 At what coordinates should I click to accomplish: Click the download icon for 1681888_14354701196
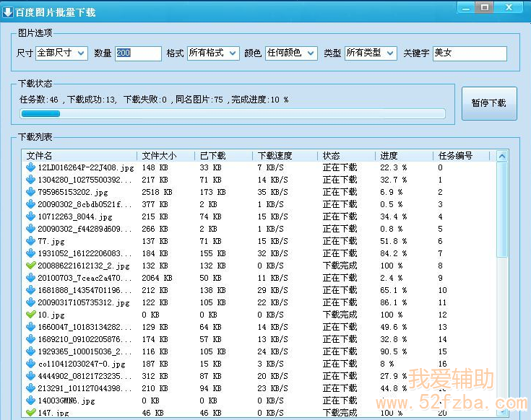pos(31,290)
